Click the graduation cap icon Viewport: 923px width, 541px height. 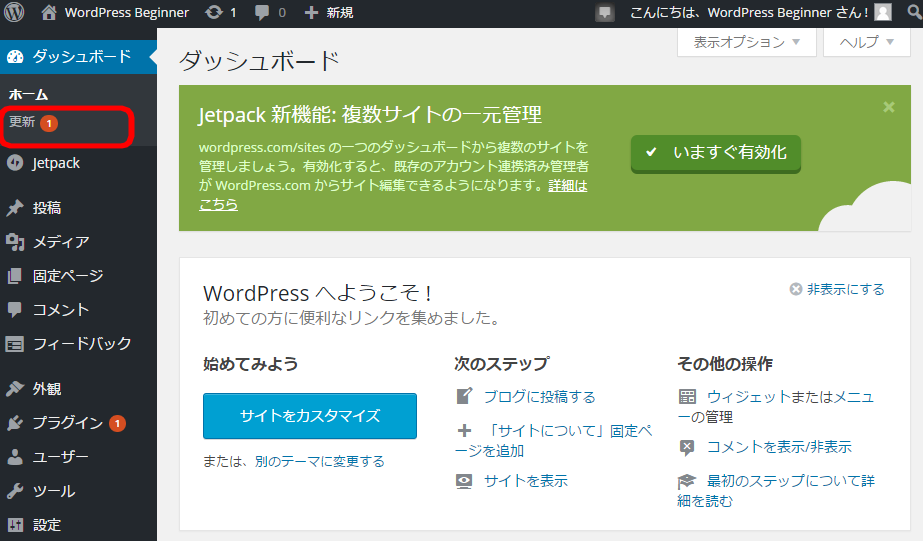pyautogui.click(x=687, y=481)
